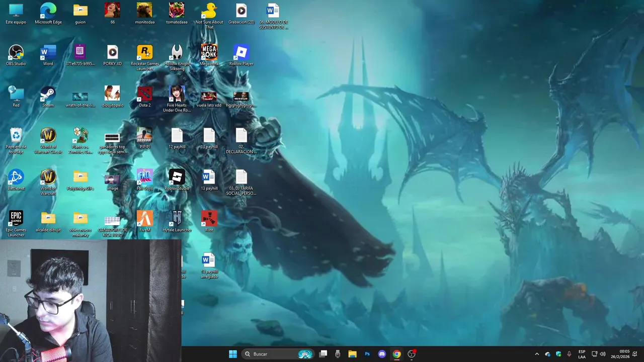Select the World of Warcraft shortcut

coord(48,182)
